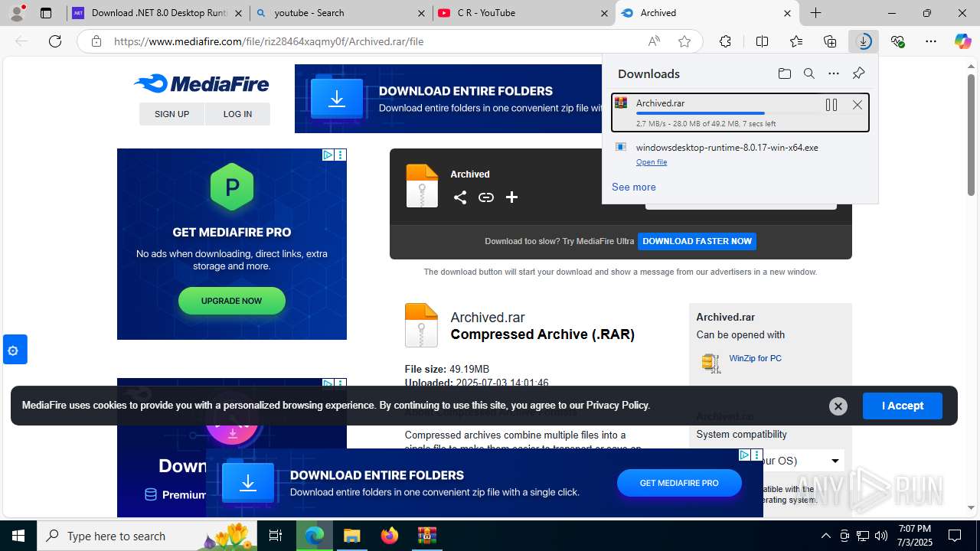Click the SIGN UP button
The height and width of the screenshot is (551, 980).
pyautogui.click(x=171, y=114)
